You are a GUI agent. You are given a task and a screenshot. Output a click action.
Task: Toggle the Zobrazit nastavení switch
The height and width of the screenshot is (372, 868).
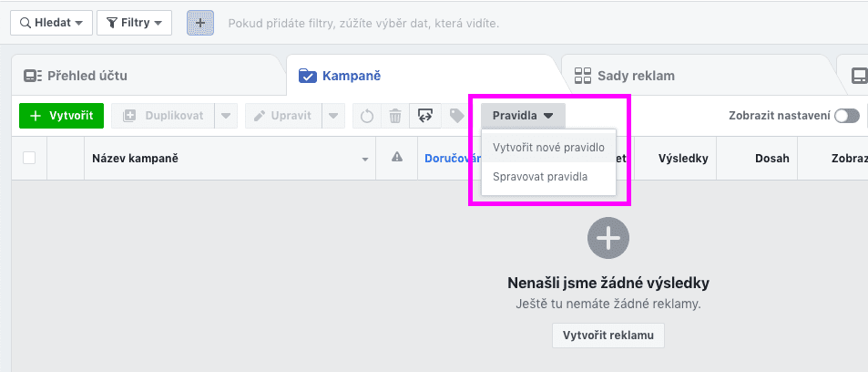(x=846, y=116)
